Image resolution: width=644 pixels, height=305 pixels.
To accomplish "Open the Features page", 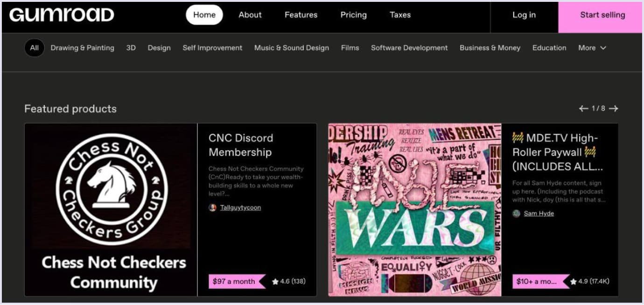I will (x=301, y=15).
